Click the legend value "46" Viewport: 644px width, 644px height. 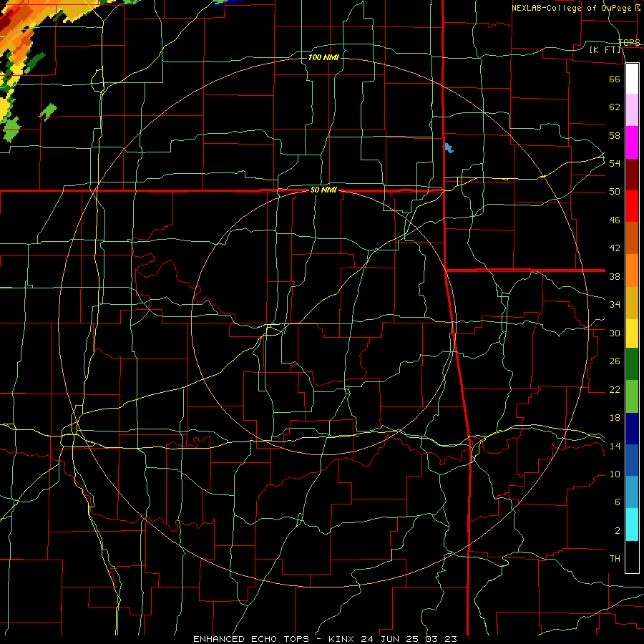615,220
